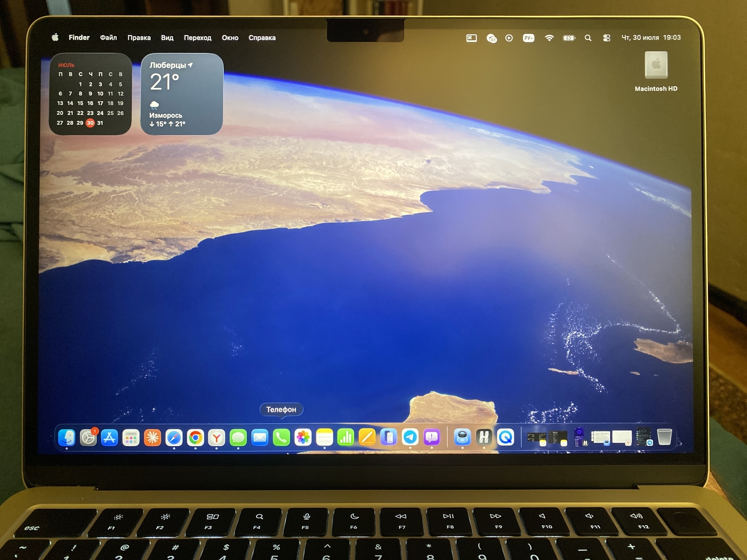Screen dimensions: 747x560
Task: Open Control Center in menu bar
Action: (607, 38)
